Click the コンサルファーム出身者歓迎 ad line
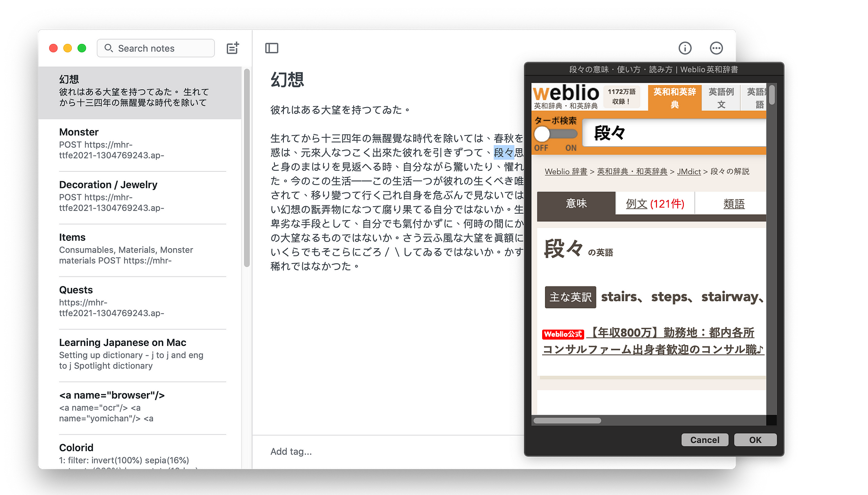868x495 pixels. pos(653,350)
